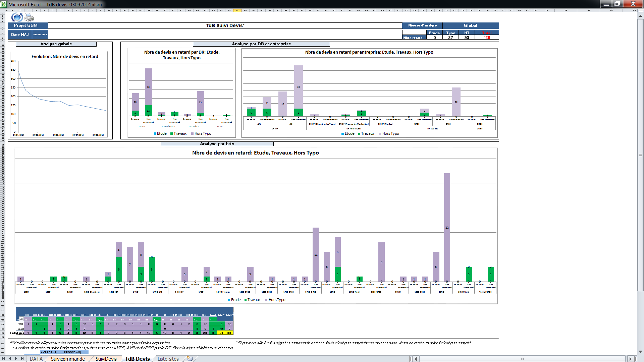Click the devis en retard par DR chart title
Screen dimensions: 644x362
pos(182,55)
